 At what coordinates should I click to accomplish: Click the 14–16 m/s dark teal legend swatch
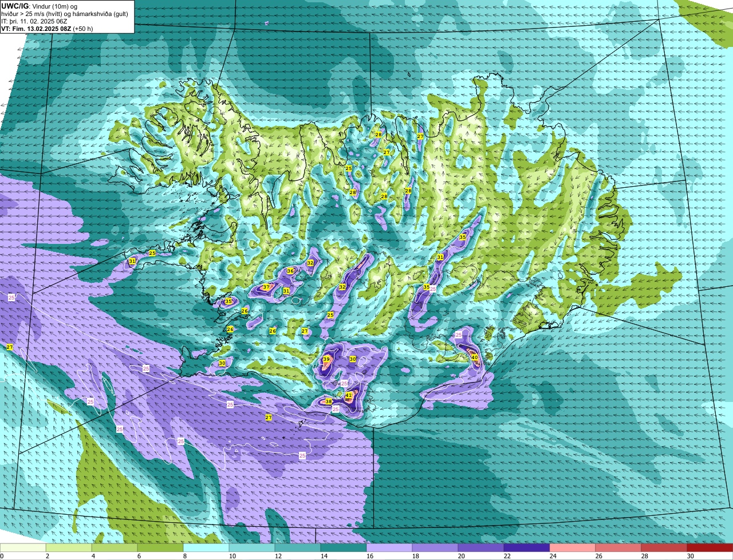(344, 548)
